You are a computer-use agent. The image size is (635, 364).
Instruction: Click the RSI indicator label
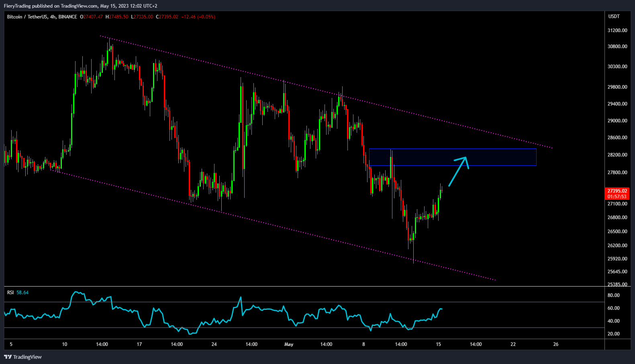pos(10,293)
